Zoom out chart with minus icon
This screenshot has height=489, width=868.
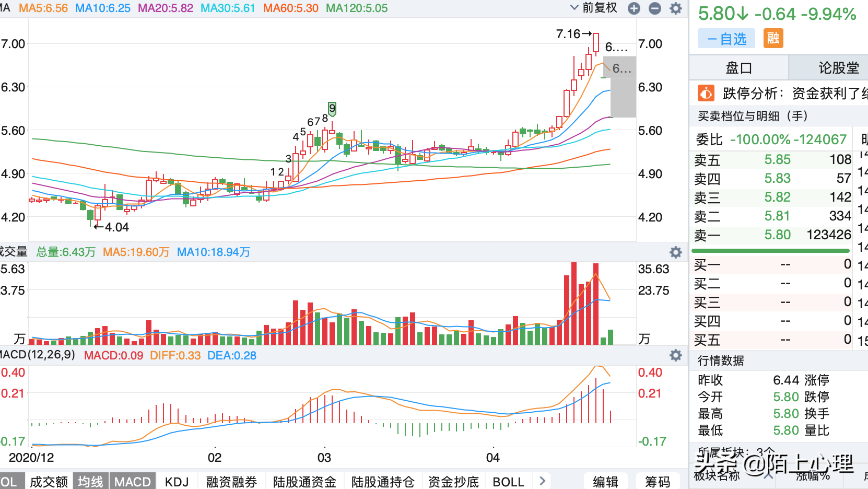click(654, 8)
